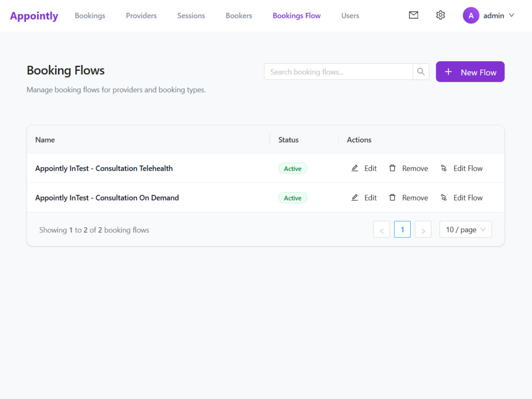Click the search magnifier icon
The height and width of the screenshot is (399, 532).
coord(421,72)
